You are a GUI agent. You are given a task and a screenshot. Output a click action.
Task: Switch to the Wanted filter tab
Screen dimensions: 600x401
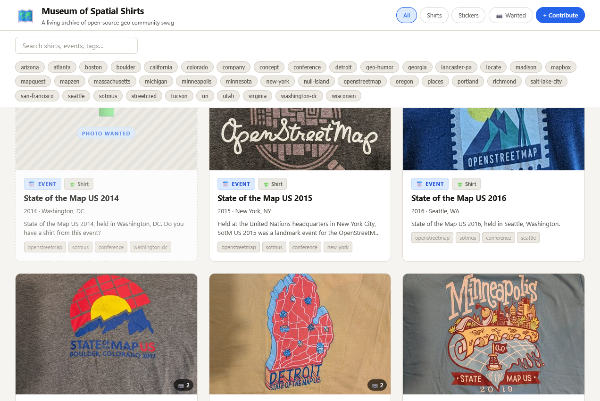coord(511,15)
